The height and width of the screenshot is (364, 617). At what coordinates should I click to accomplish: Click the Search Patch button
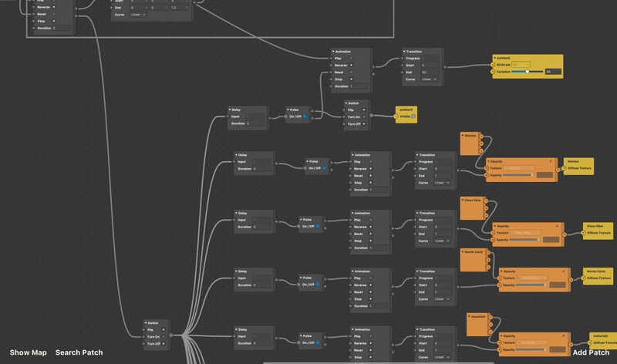79,352
